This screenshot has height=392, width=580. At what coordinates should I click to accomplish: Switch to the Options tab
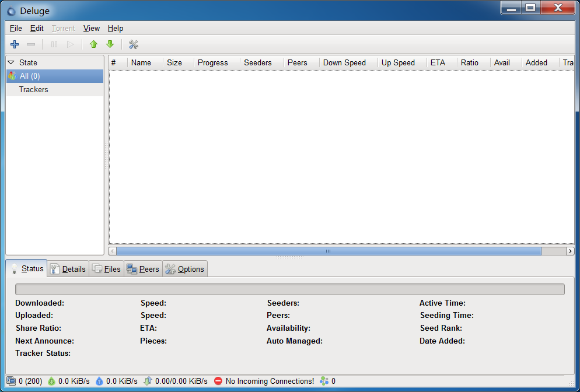pyautogui.click(x=185, y=269)
